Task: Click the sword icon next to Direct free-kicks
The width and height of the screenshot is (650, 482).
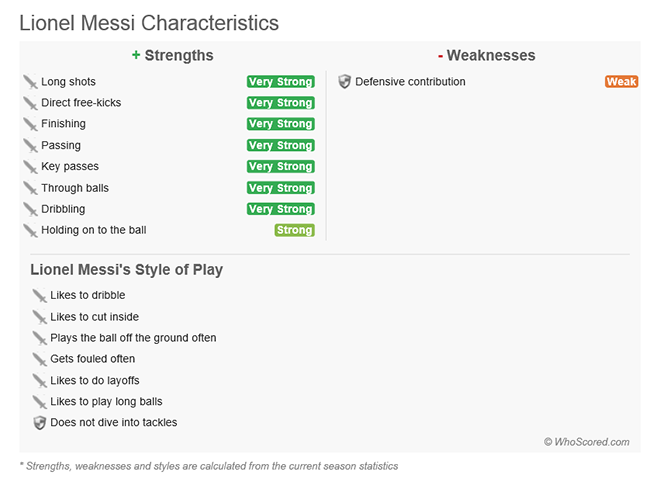Action: point(30,103)
